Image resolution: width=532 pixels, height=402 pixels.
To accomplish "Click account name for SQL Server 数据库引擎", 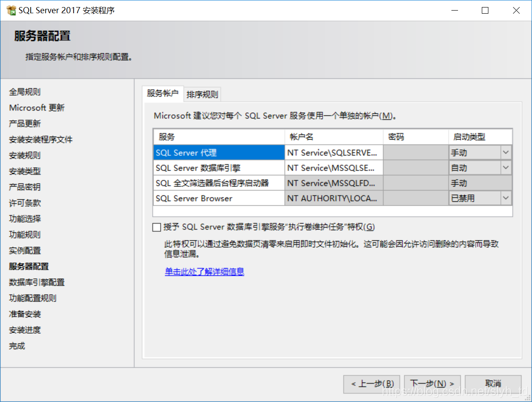I will click(333, 168).
